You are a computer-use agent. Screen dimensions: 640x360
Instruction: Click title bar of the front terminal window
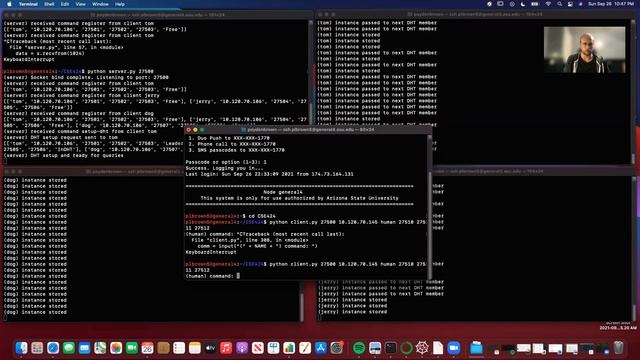[308, 130]
